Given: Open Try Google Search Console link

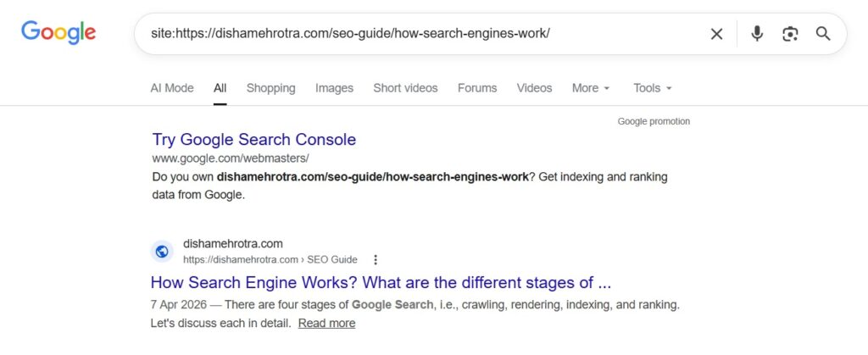Looking at the screenshot, I should tap(254, 140).
